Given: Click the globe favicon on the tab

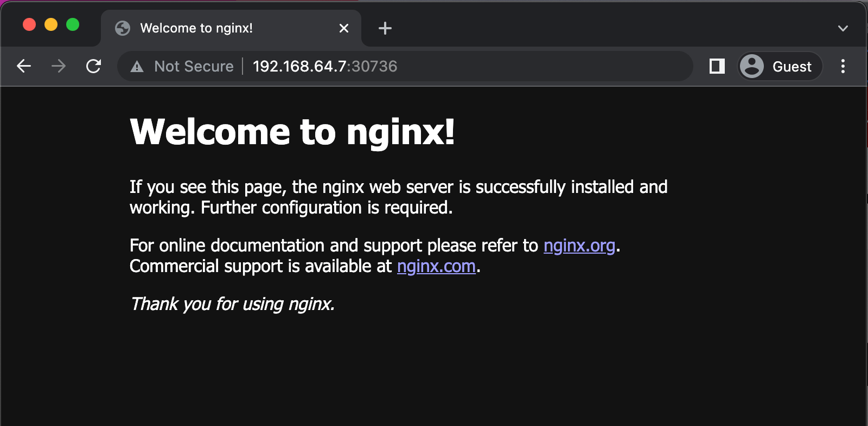Looking at the screenshot, I should point(123,28).
